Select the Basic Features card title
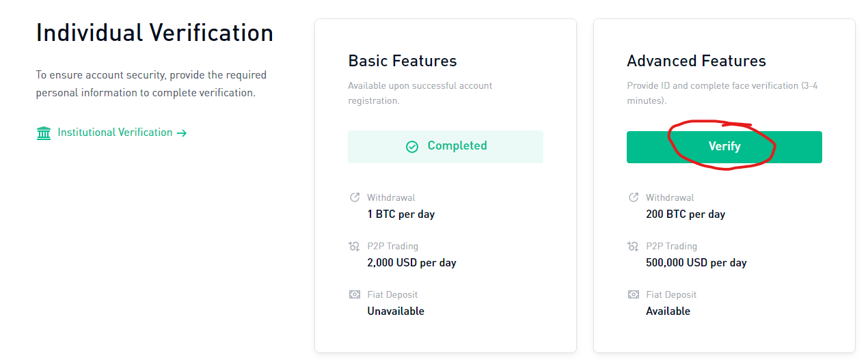The height and width of the screenshot is (362, 868). click(x=403, y=61)
